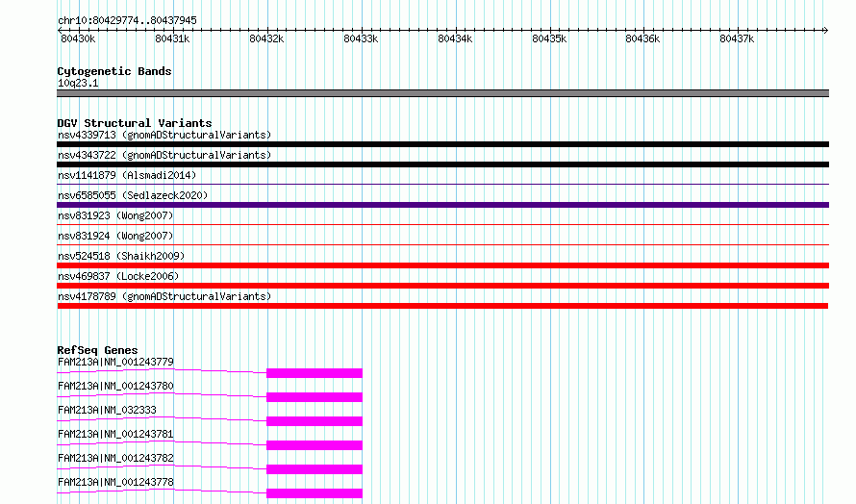Image resolution: width=856 pixels, height=504 pixels.
Task: Click the black bar under nsv4339713
Action: [442, 144]
